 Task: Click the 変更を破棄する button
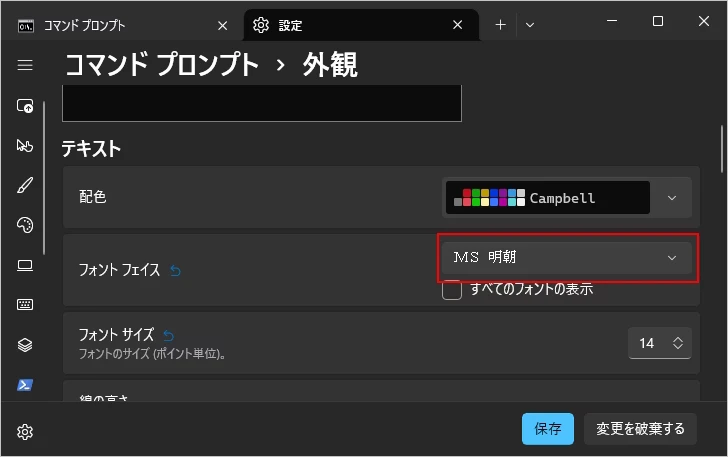[x=640, y=429]
